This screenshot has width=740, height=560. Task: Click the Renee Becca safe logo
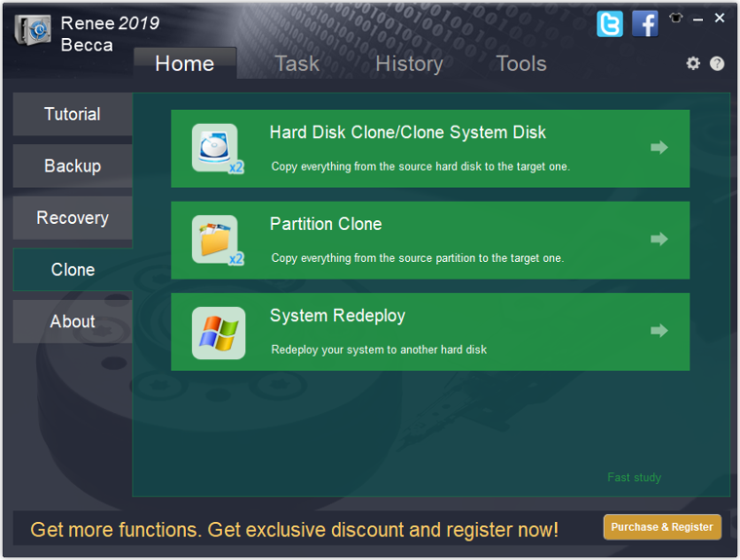tap(32, 30)
